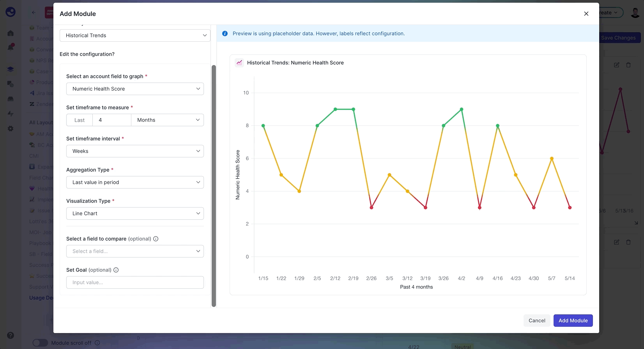Toggle Module scroll off switch in background
Image resolution: width=644 pixels, height=349 pixels.
pyautogui.click(x=40, y=343)
